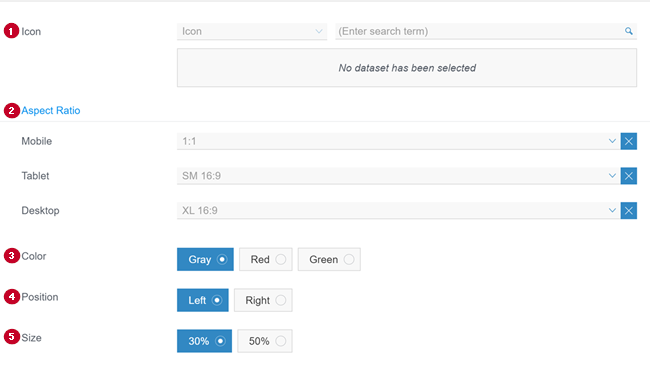Open the Icon type dropdown
Viewport: 650px width, 373px height.
tap(252, 31)
